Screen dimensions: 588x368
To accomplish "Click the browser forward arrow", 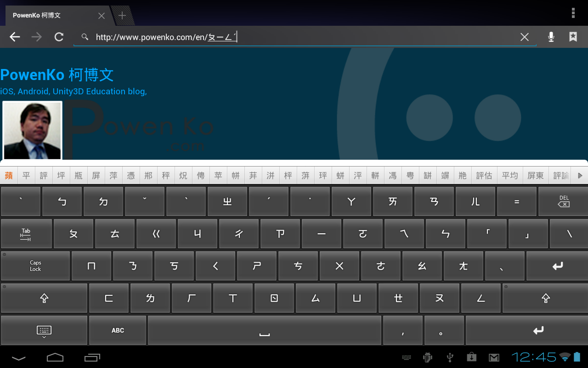I will pyautogui.click(x=37, y=37).
